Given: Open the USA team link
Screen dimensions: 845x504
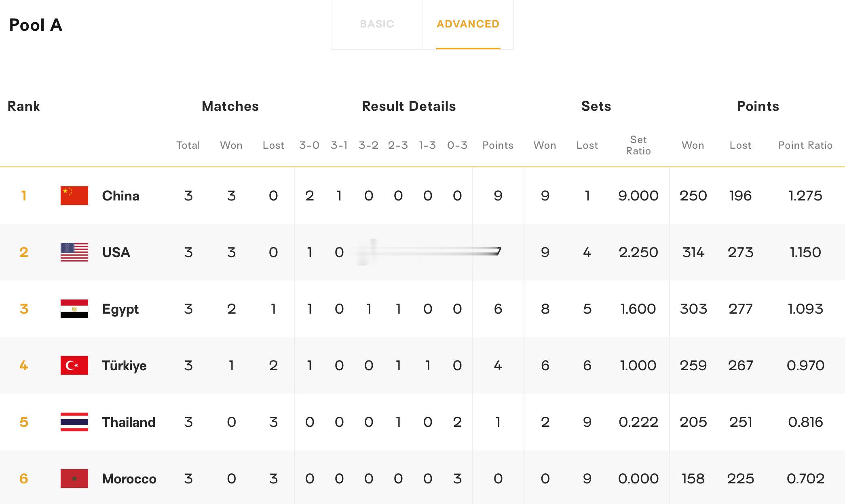Looking at the screenshot, I should 116,253.
